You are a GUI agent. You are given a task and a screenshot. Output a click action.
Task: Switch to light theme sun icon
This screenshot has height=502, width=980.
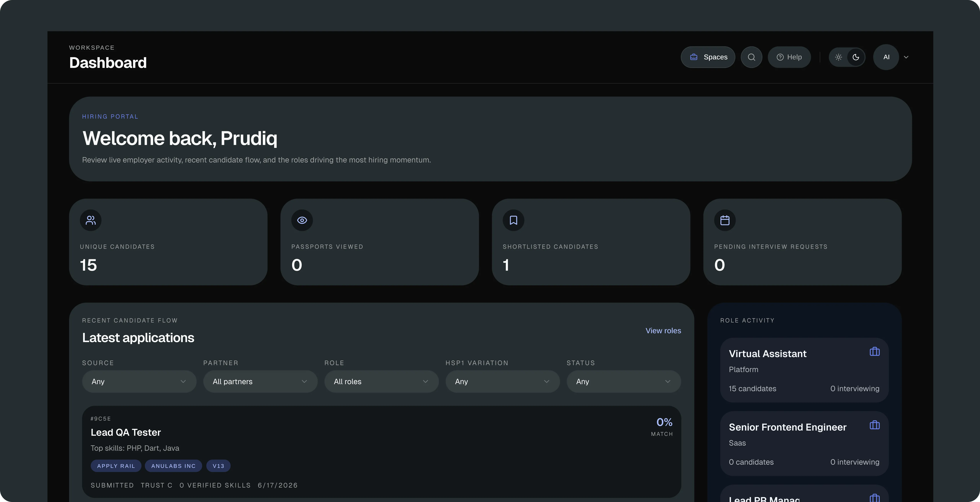(x=839, y=57)
